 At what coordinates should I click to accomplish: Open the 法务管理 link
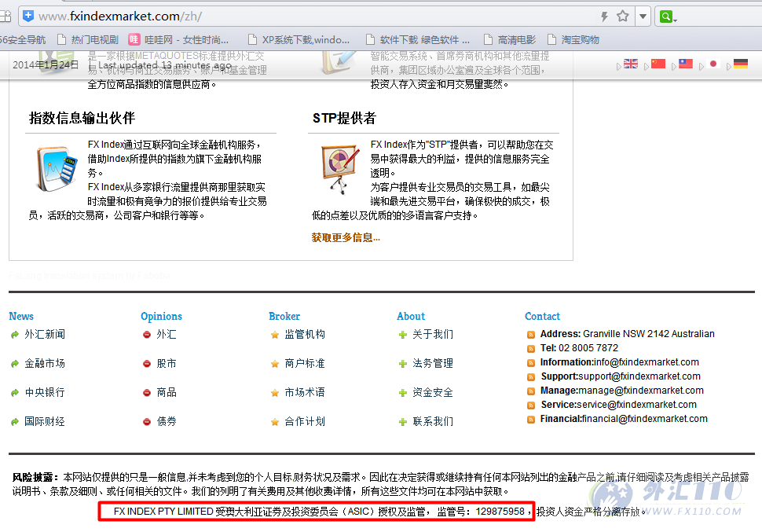[433, 363]
